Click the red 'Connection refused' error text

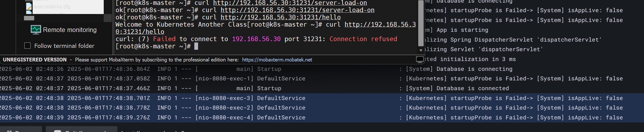(x=363, y=39)
